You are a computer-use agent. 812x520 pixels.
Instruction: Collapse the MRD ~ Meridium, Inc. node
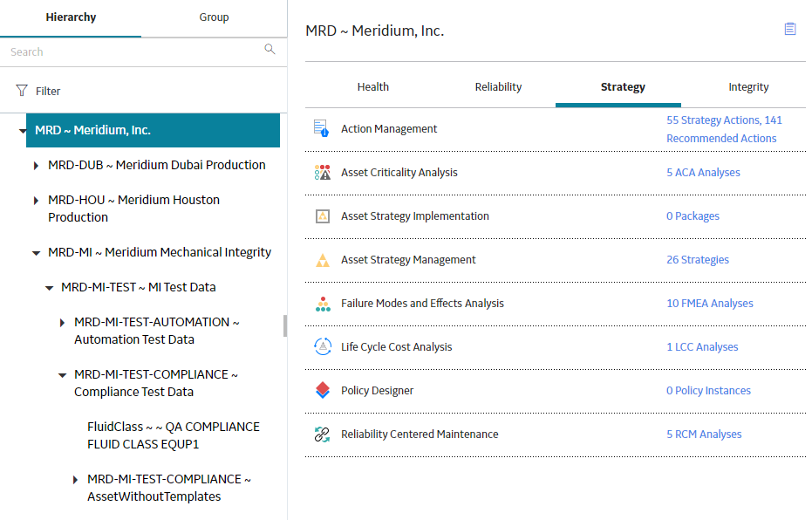coord(23,131)
